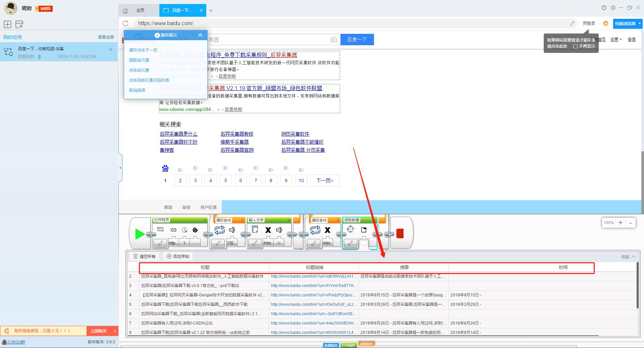Click the new task plus icon in sidebar
This screenshot has height=348, width=644.
(8, 24)
